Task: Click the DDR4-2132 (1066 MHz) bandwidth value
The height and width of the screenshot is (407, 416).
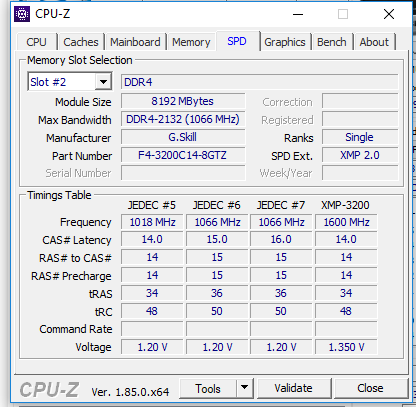Action: (x=183, y=119)
